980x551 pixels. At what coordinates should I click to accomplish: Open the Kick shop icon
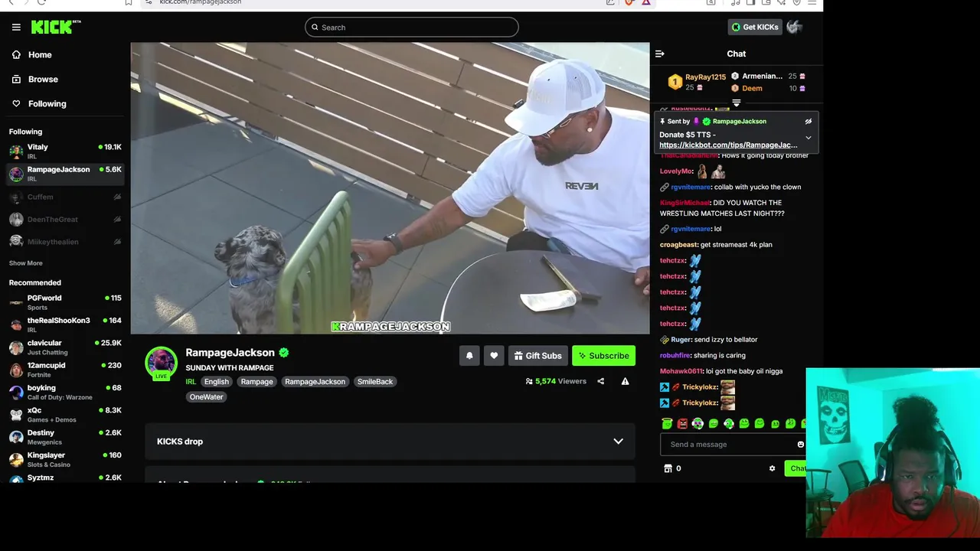point(668,468)
